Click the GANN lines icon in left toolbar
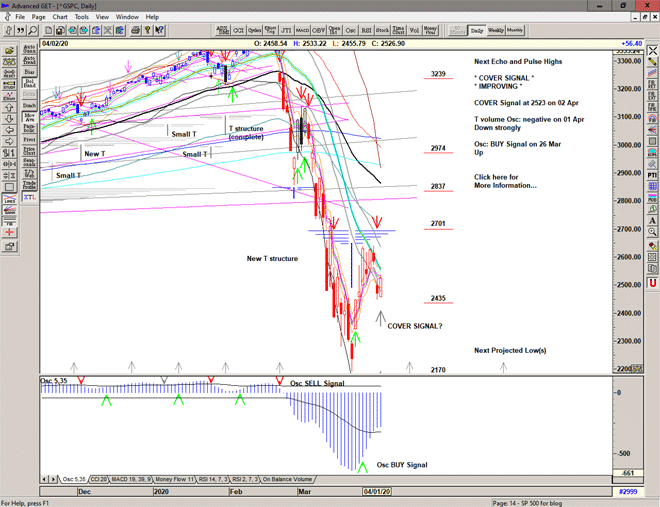This screenshot has width=660, height=507. (9, 210)
